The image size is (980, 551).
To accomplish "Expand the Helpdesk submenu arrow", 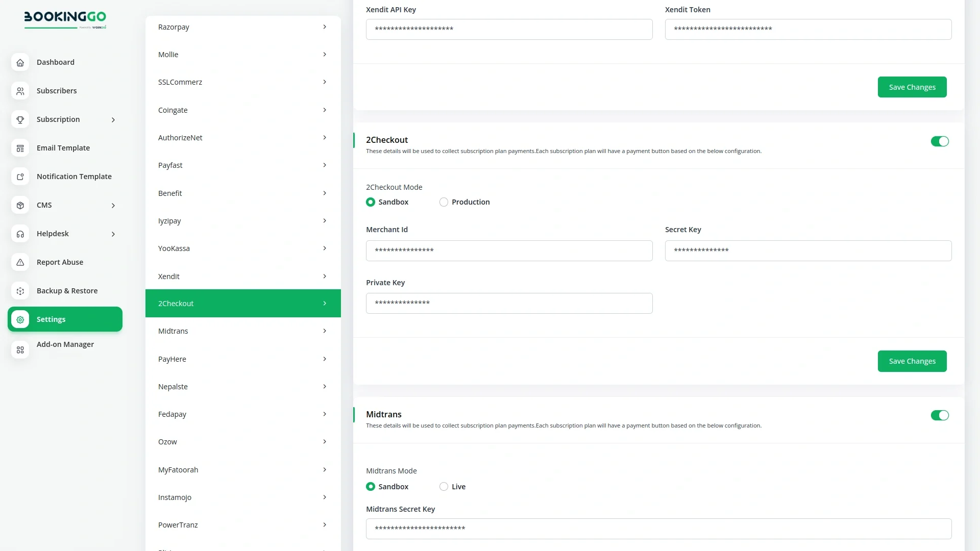I will pos(113,234).
